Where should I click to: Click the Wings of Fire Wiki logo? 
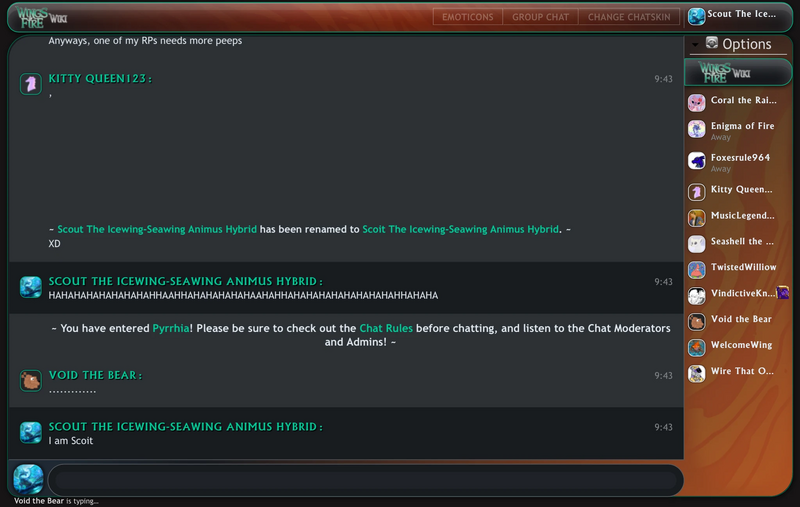coord(37,17)
